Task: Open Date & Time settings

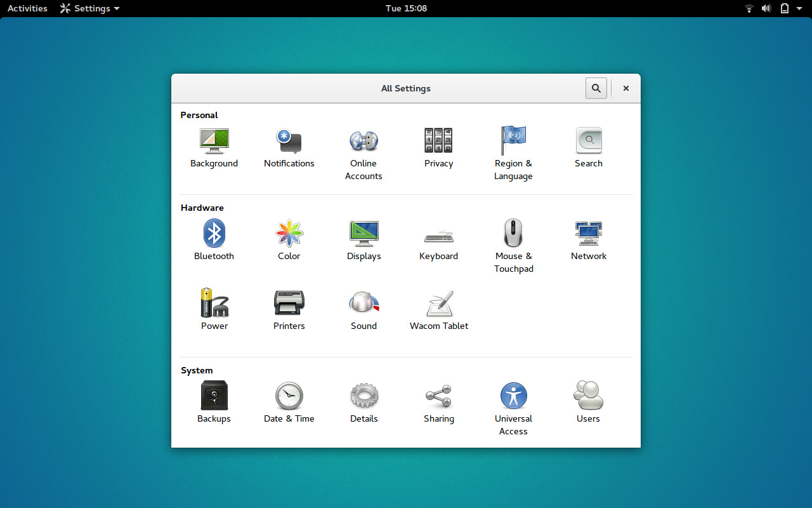Action: pos(289,403)
